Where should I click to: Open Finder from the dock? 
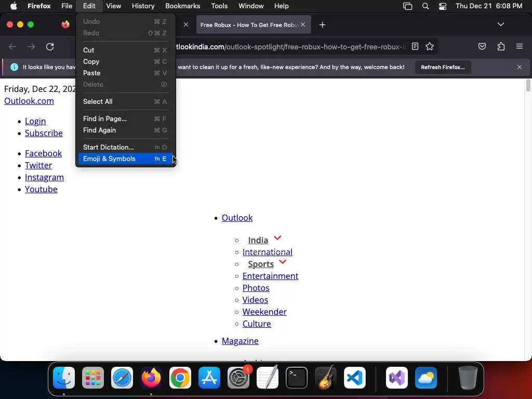[x=64, y=378]
